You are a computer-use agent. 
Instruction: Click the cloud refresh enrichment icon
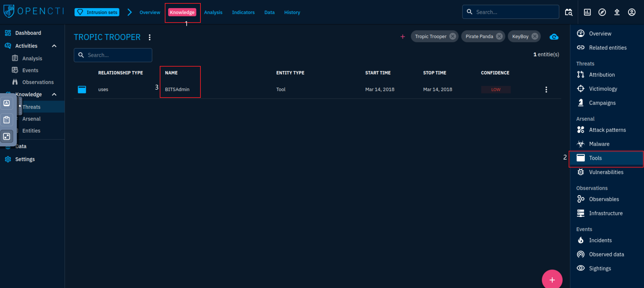pyautogui.click(x=554, y=37)
